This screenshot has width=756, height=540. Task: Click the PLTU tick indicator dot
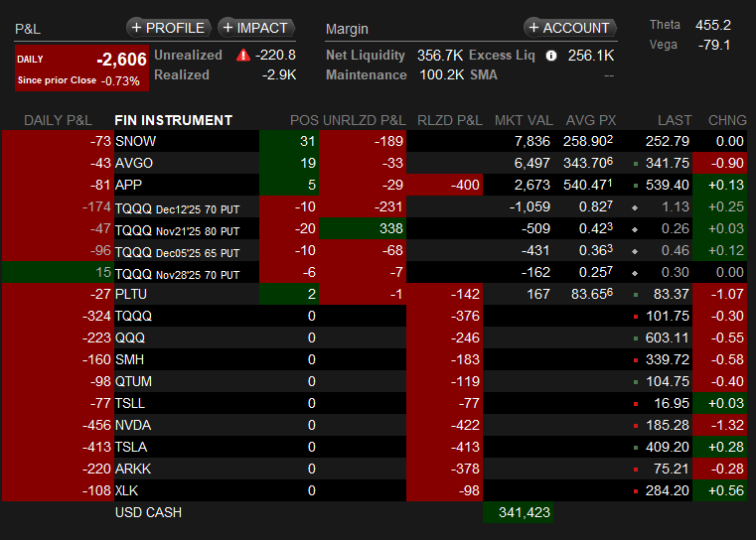[x=636, y=295]
